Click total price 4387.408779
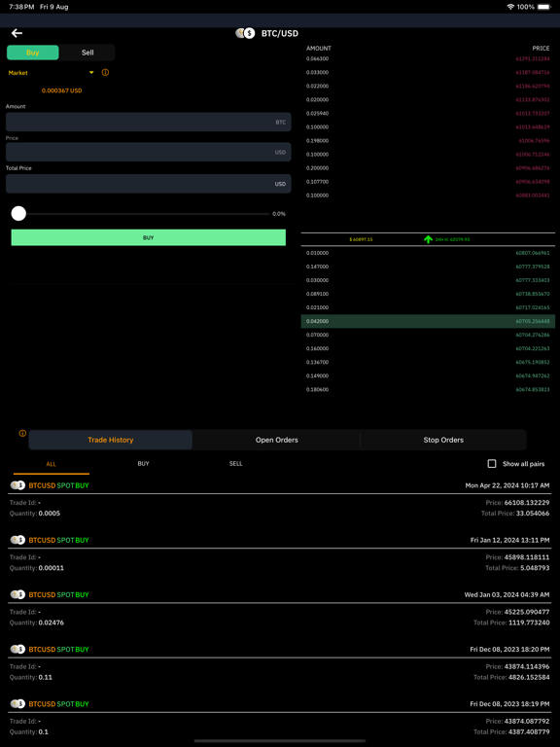 (x=527, y=731)
